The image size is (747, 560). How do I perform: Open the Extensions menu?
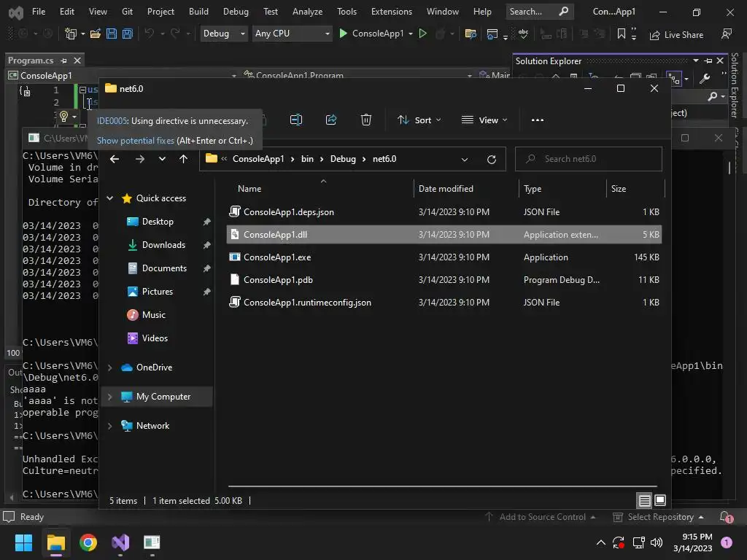point(392,12)
